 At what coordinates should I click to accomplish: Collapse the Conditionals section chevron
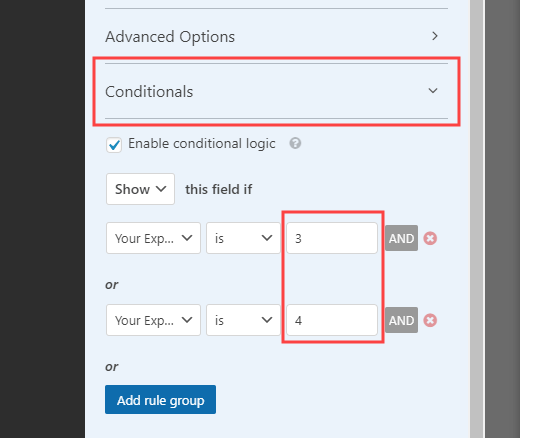coord(433,91)
